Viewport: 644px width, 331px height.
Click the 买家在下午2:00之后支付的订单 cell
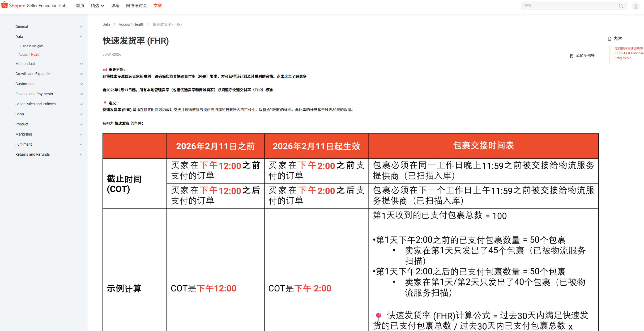(x=317, y=196)
